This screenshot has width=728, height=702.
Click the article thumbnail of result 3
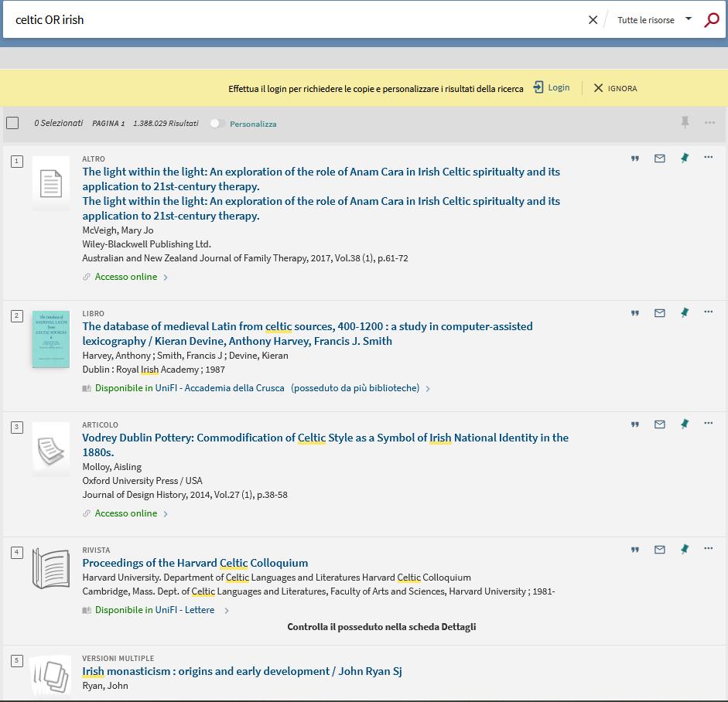click(51, 450)
